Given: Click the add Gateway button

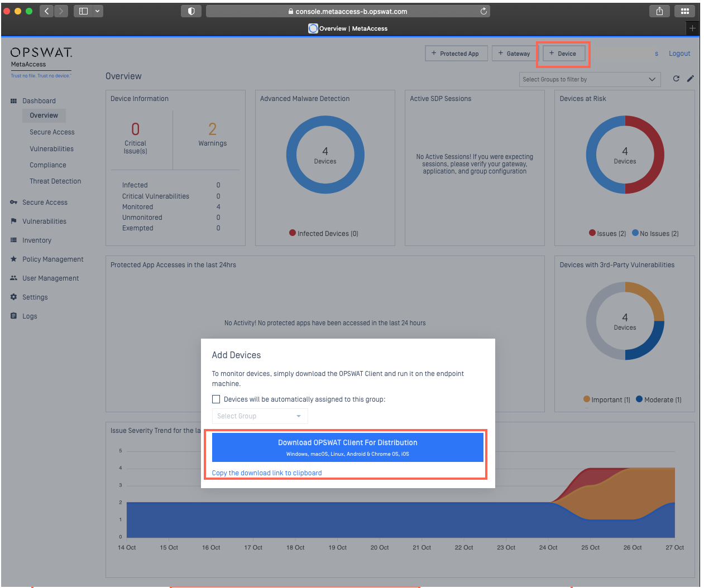Looking at the screenshot, I should pos(514,54).
